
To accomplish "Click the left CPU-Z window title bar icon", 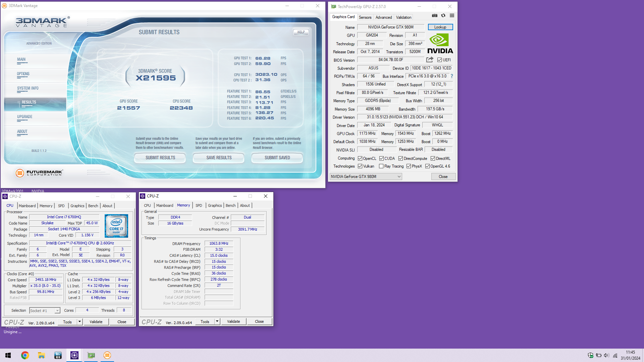I will coord(5,196).
